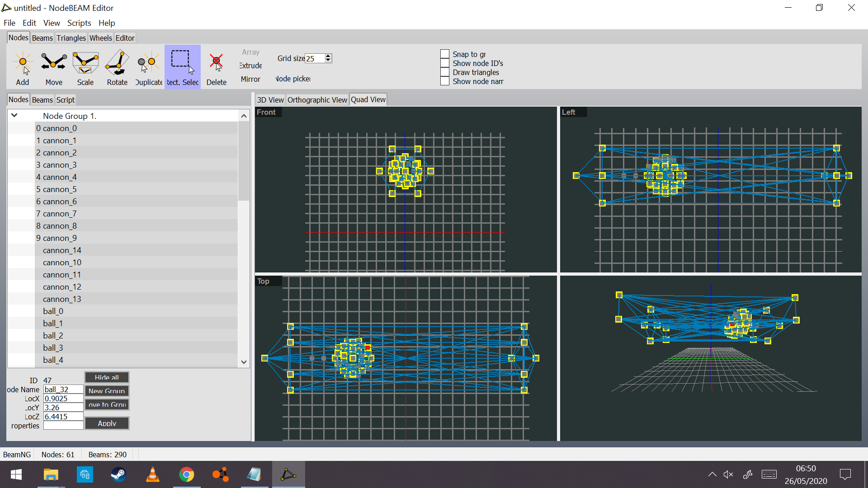Click the NodeBEAM Editor taskbar icon
This screenshot has width=868, height=488.
tap(288, 474)
